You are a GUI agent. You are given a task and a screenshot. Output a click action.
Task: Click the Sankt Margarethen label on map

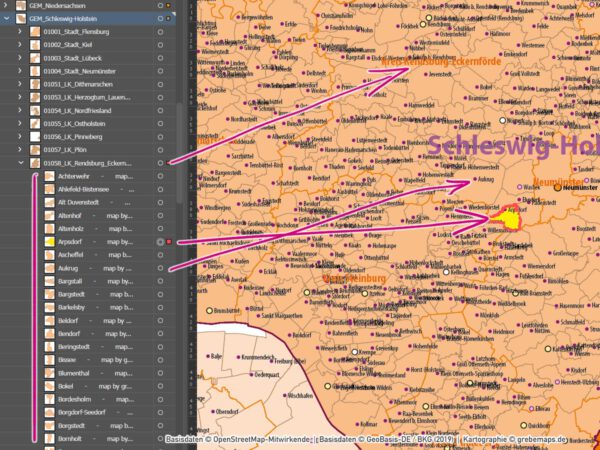pyautogui.click(x=283, y=316)
